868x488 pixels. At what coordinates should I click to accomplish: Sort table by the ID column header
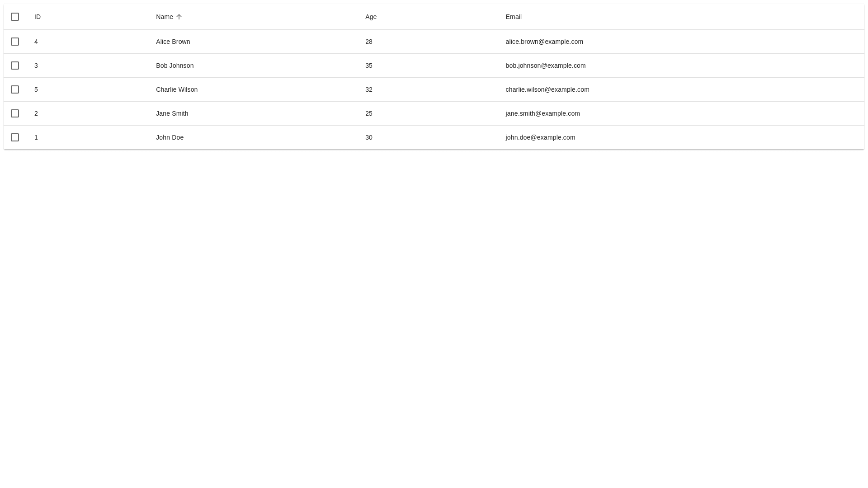38,17
